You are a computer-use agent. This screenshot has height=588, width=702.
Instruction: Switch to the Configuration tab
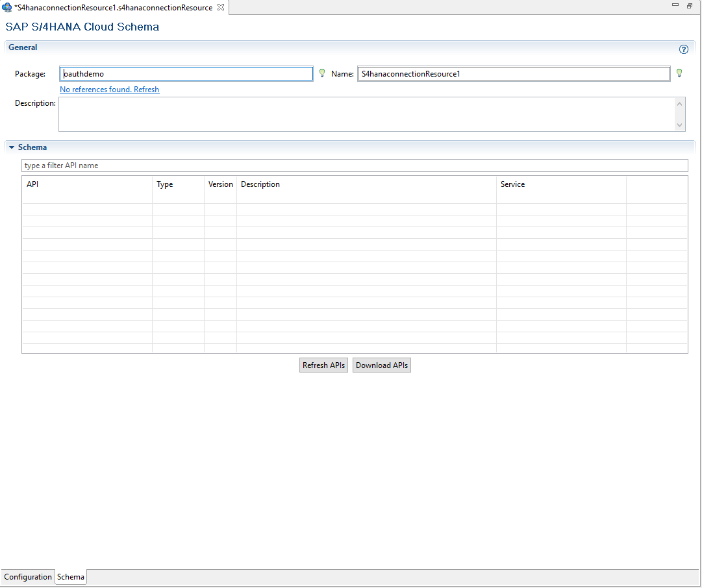point(28,577)
